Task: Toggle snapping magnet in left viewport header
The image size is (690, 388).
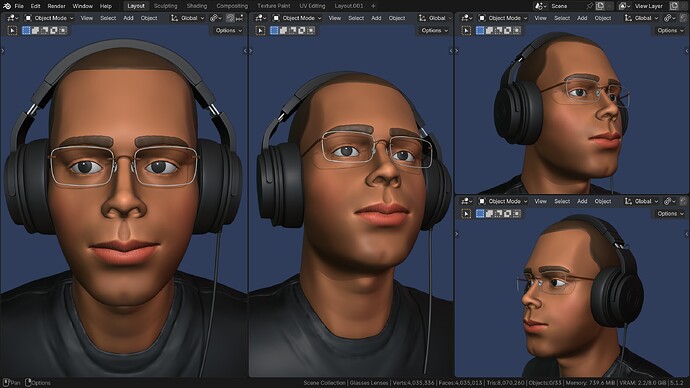Action: pyautogui.click(x=230, y=18)
